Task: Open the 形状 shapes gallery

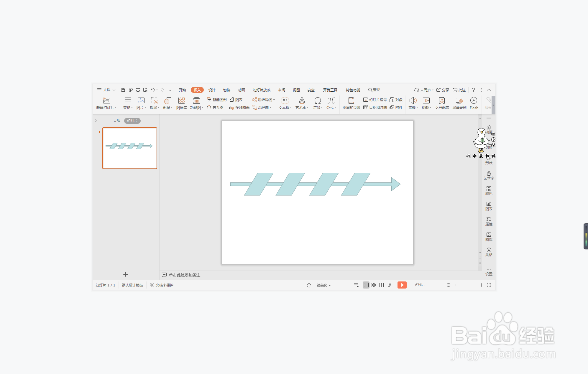Action: (x=168, y=103)
